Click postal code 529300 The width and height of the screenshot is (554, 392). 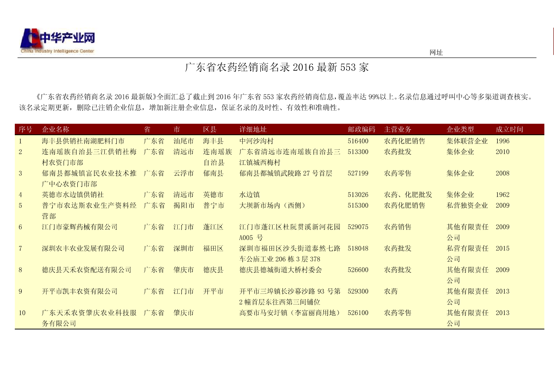coord(358,291)
